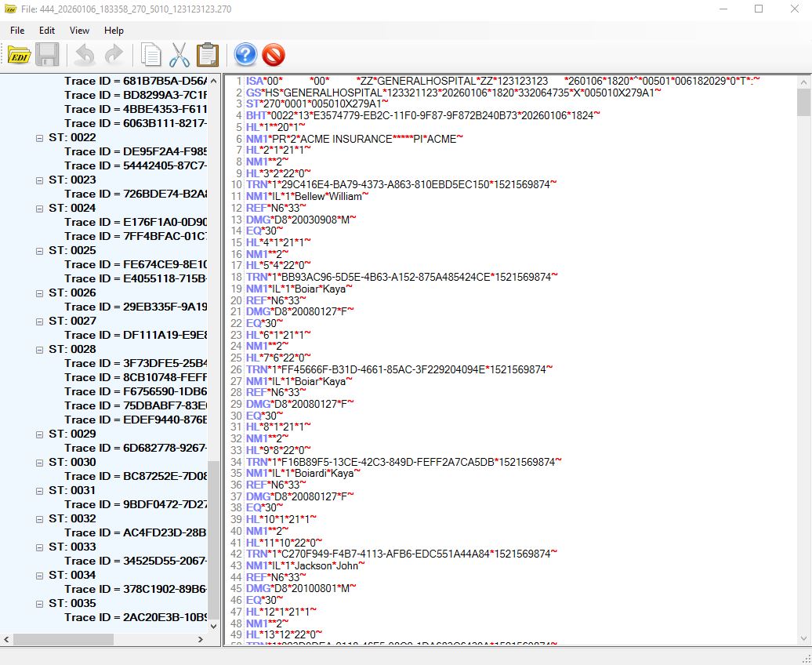
Task: Open the Help menu
Action: (114, 31)
